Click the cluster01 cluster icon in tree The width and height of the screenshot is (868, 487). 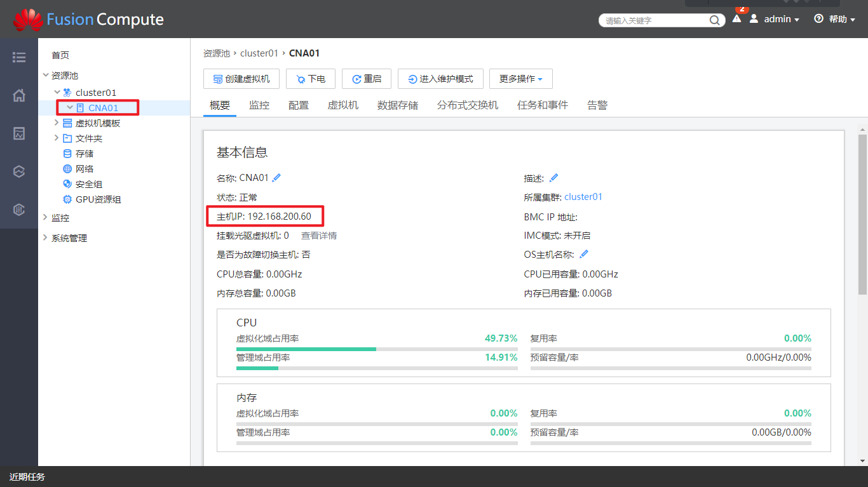[x=67, y=93]
